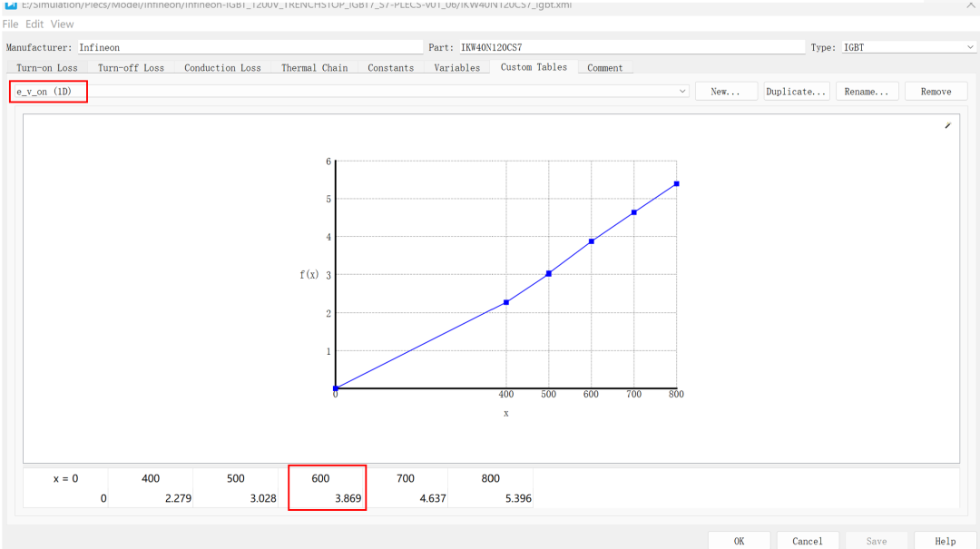Click the app icon in title bar
Image resolution: width=980 pixels, height=549 pixels.
(x=11, y=5)
